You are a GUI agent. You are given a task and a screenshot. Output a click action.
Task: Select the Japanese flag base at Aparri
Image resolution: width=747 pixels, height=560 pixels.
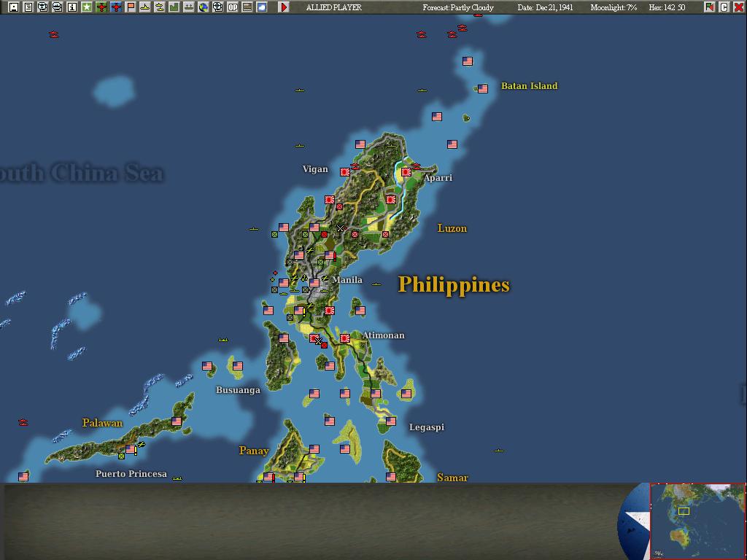pos(406,172)
